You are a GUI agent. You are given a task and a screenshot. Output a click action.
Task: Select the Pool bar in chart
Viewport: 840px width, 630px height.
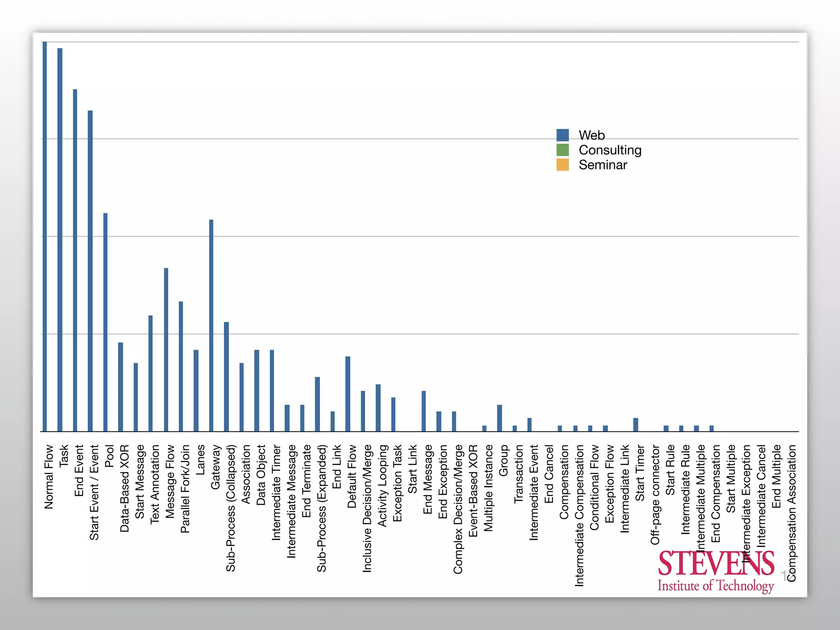coord(105,322)
